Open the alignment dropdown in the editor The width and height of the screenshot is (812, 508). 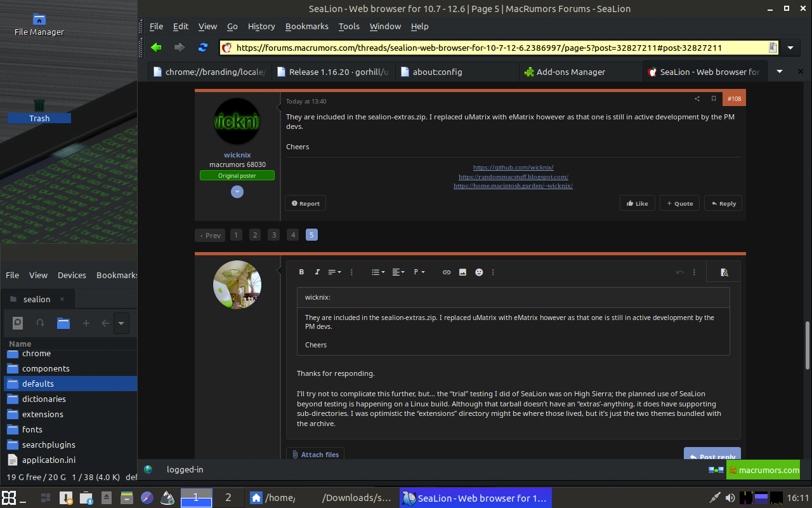tap(398, 272)
